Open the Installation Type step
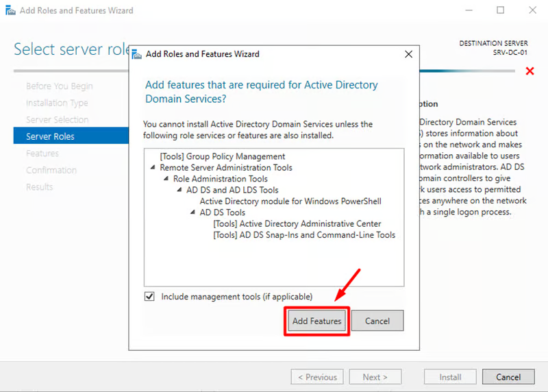 (57, 103)
